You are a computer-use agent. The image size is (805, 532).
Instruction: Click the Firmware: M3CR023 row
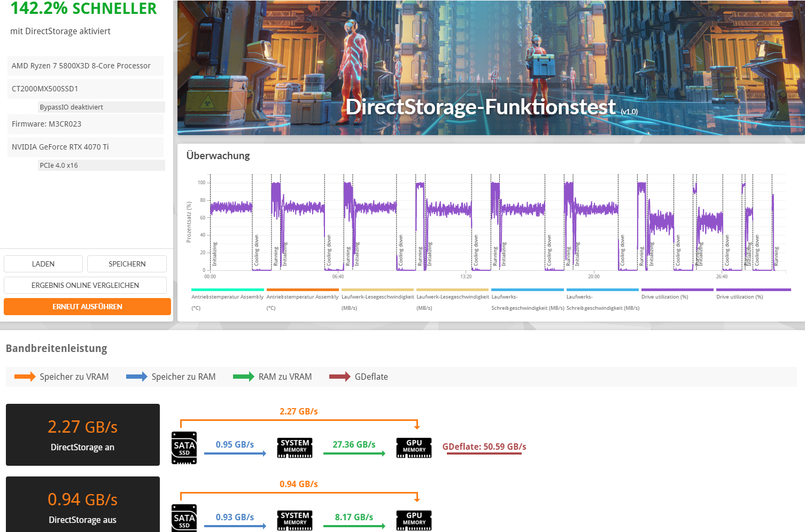[x=86, y=124]
